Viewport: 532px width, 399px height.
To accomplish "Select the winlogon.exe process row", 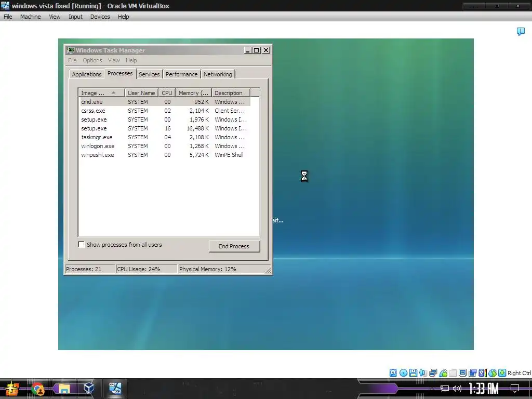I will click(x=165, y=146).
